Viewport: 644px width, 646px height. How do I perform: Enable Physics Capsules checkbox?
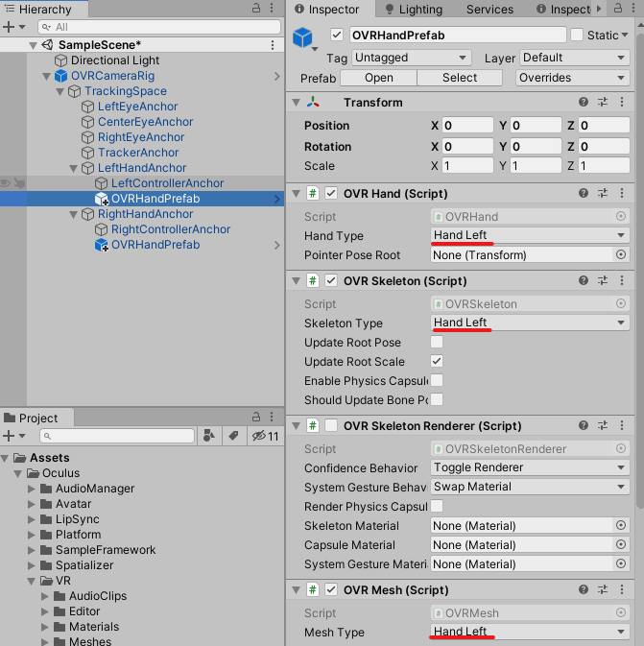coord(437,380)
